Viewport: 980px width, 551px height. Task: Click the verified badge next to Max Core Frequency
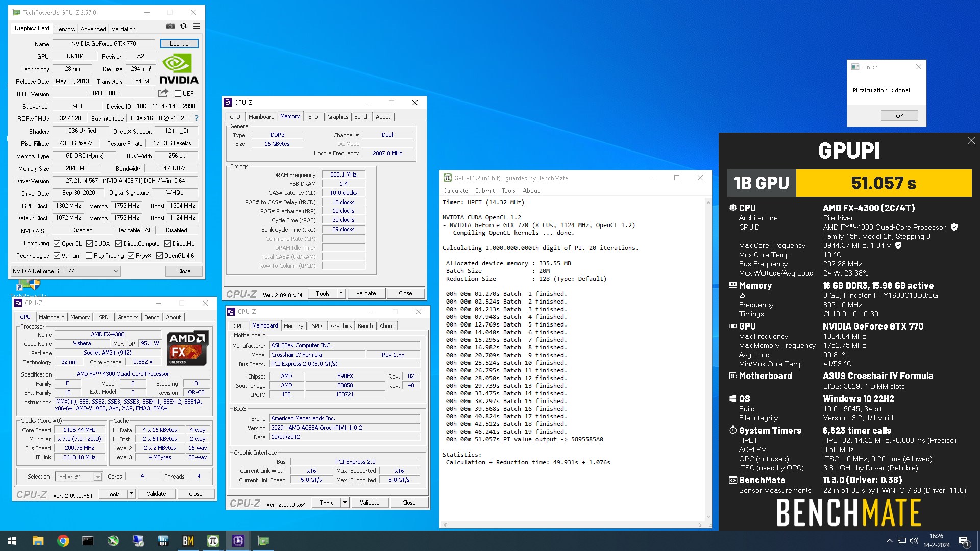(x=898, y=245)
